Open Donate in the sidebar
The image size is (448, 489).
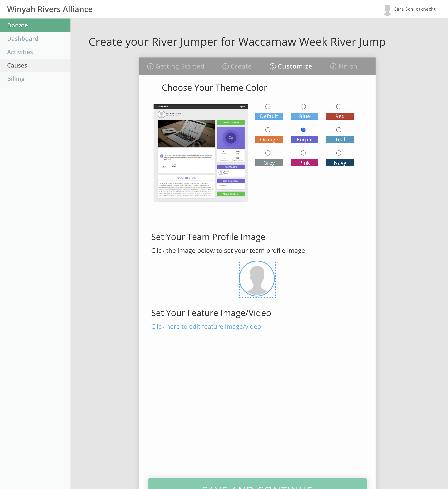(35, 25)
